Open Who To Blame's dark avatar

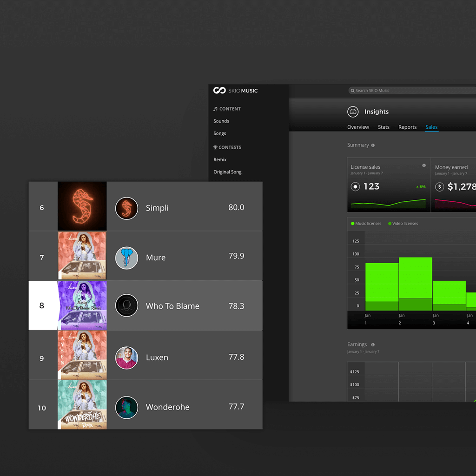coord(126,305)
